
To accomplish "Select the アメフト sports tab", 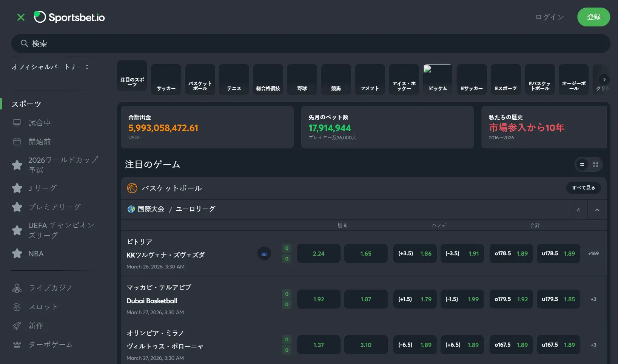I will coord(370,79).
